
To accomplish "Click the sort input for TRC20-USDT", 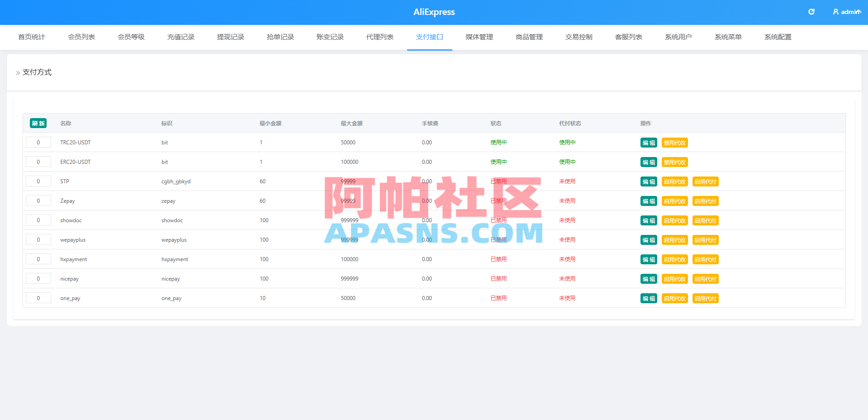I will tap(38, 142).
